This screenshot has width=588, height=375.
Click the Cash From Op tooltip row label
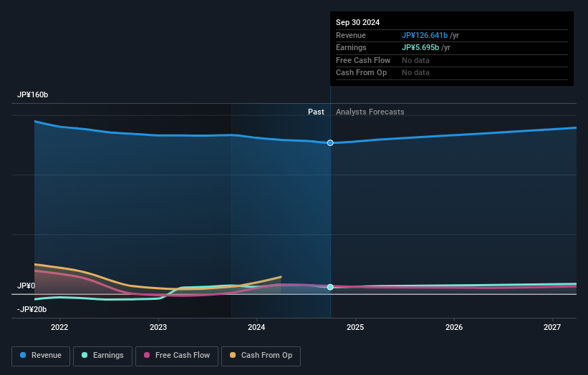pos(361,73)
